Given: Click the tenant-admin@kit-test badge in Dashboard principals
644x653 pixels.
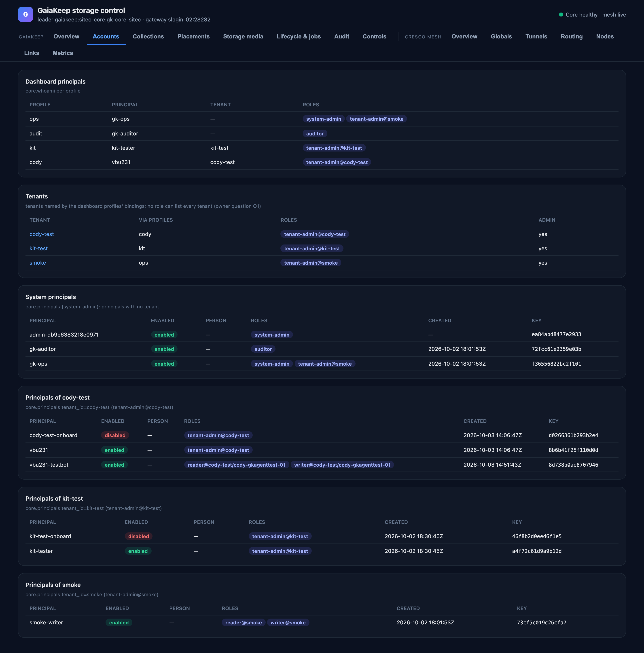Looking at the screenshot, I should [334, 148].
